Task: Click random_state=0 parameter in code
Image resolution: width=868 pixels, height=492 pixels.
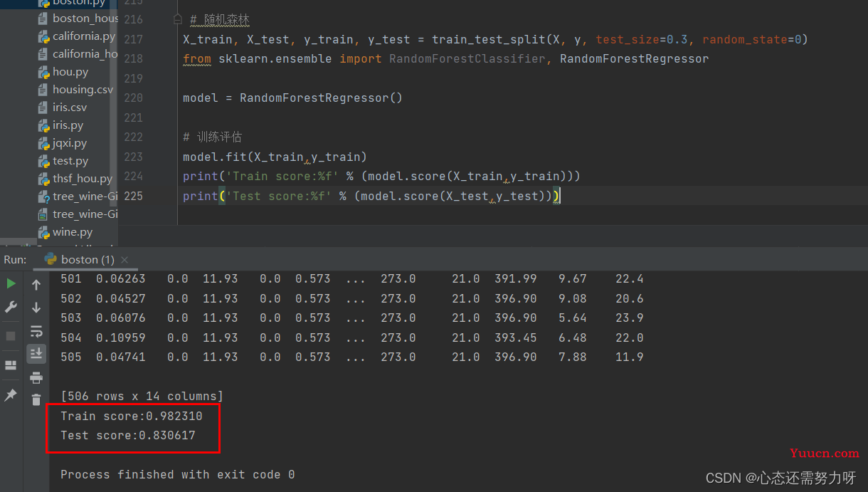Action: [751, 39]
